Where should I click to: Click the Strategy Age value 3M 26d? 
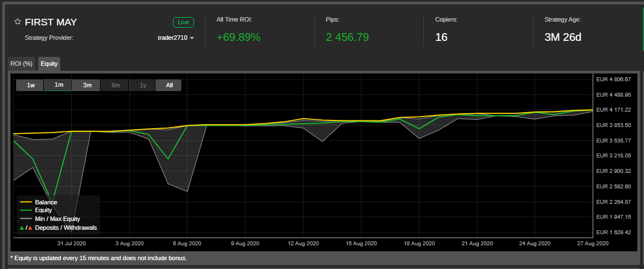click(x=563, y=38)
